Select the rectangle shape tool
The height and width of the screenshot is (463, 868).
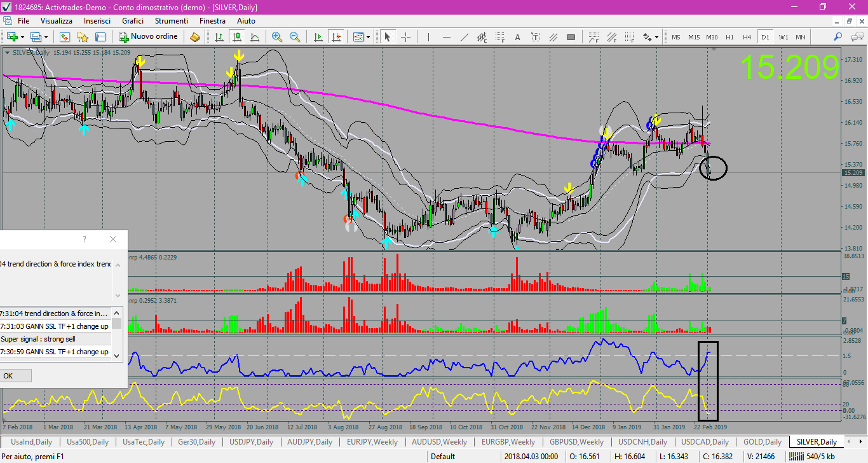click(571, 37)
